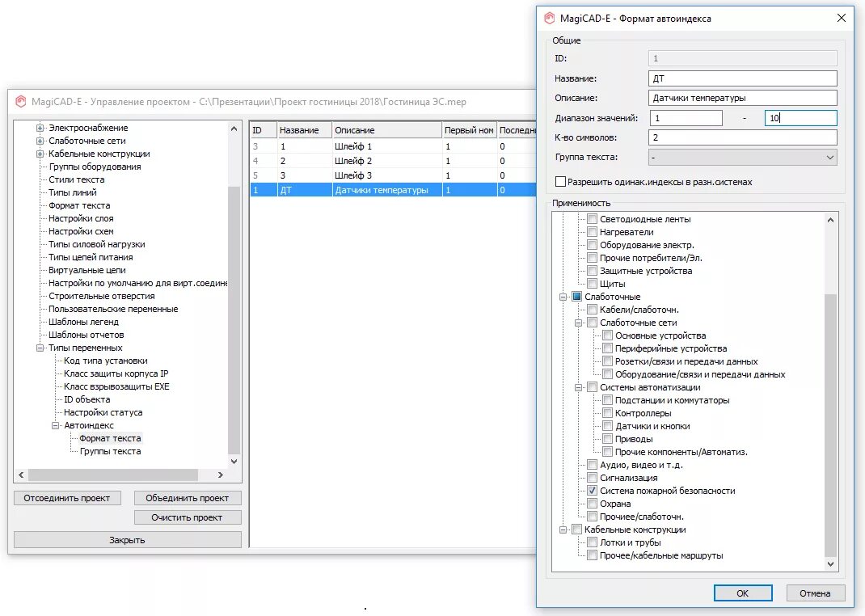
Task: Expand Слаботочные сети in project tree
Action: coord(40,141)
